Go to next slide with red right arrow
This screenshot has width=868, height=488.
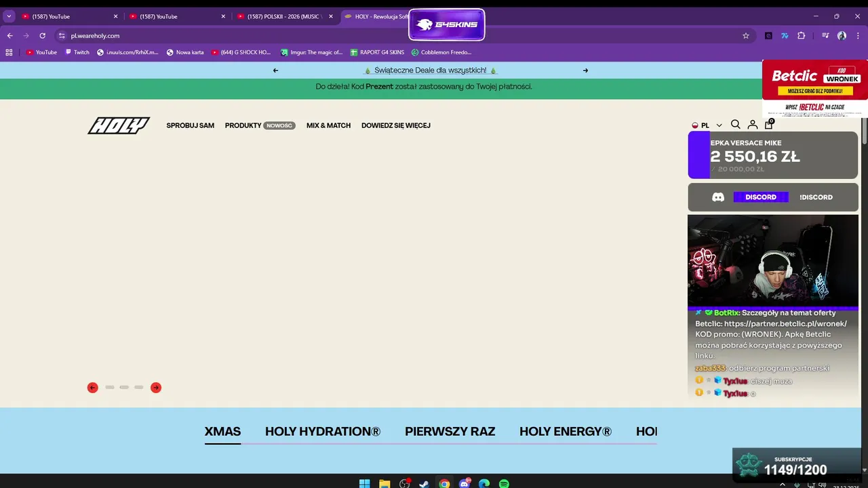tap(156, 388)
